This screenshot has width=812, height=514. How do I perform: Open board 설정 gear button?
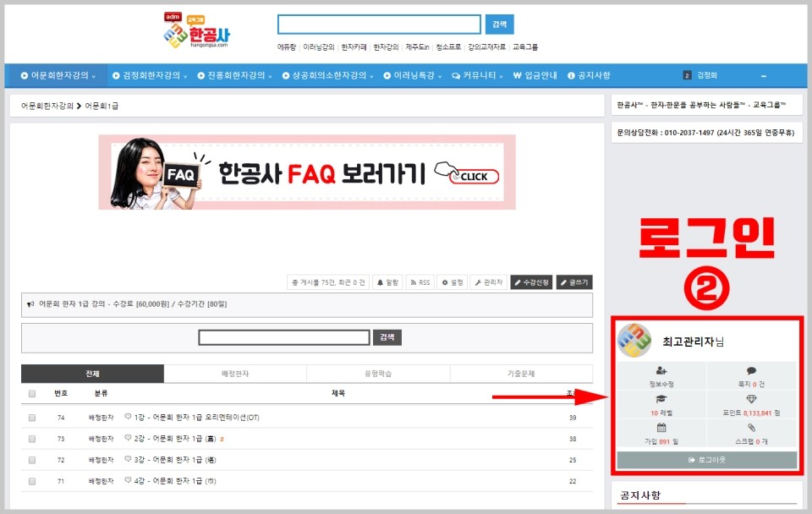(452, 282)
